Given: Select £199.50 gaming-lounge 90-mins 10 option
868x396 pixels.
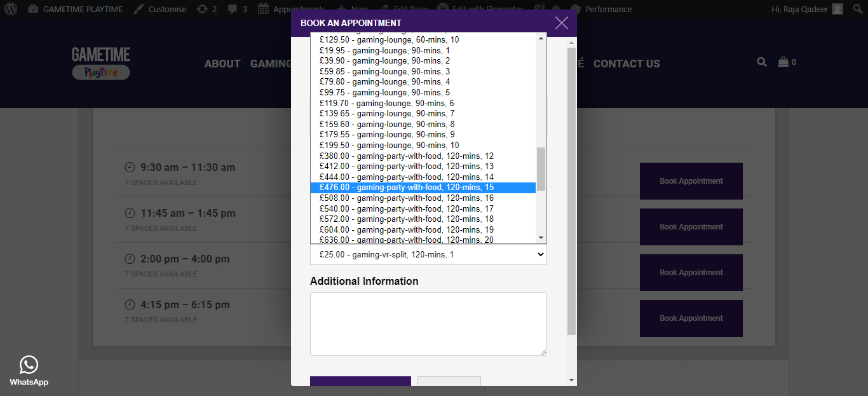Looking at the screenshot, I should 423,145.
